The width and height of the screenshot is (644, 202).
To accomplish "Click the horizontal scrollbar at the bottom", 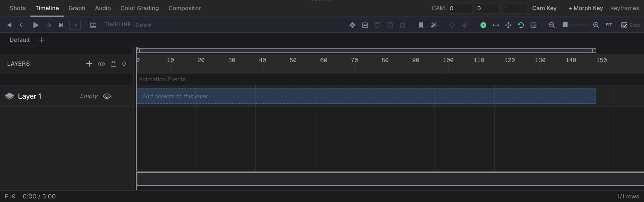I will pos(390,179).
